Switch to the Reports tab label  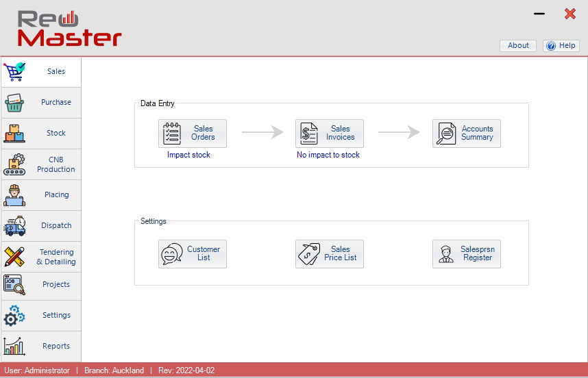coord(56,346)
